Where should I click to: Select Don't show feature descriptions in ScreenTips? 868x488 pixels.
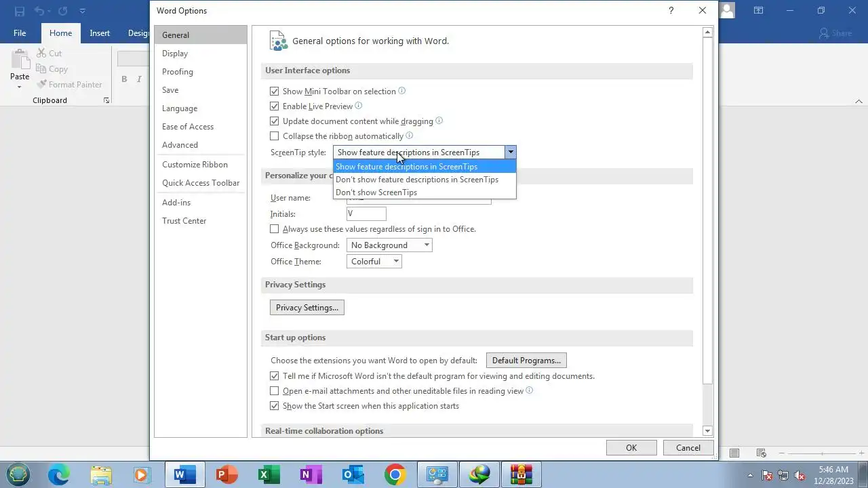pos(425,180)
